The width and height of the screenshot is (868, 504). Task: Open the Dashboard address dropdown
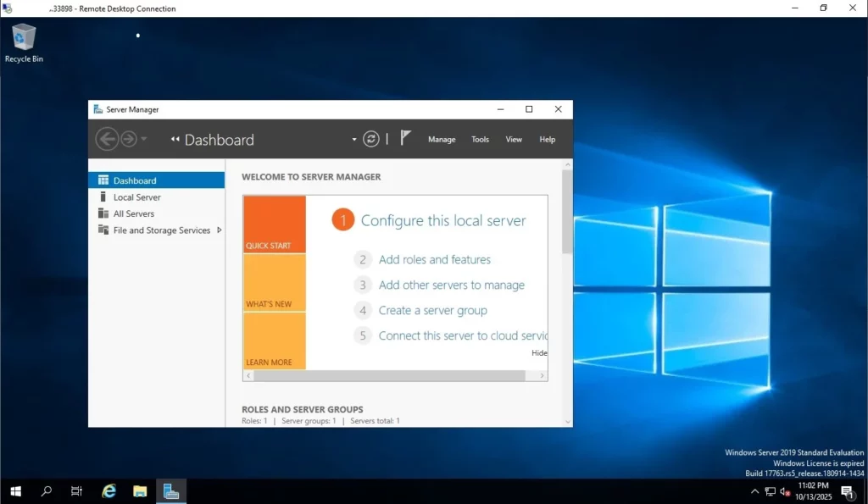click(x=353, y=138)
